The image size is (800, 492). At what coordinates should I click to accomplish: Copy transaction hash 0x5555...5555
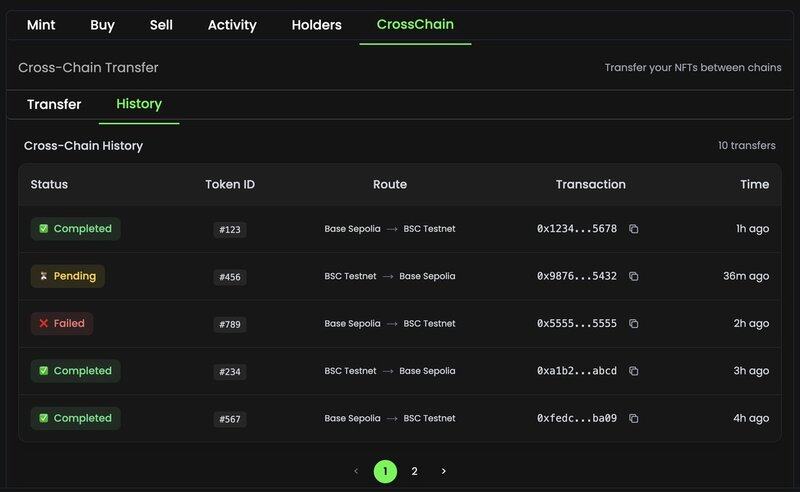point(633,324)
